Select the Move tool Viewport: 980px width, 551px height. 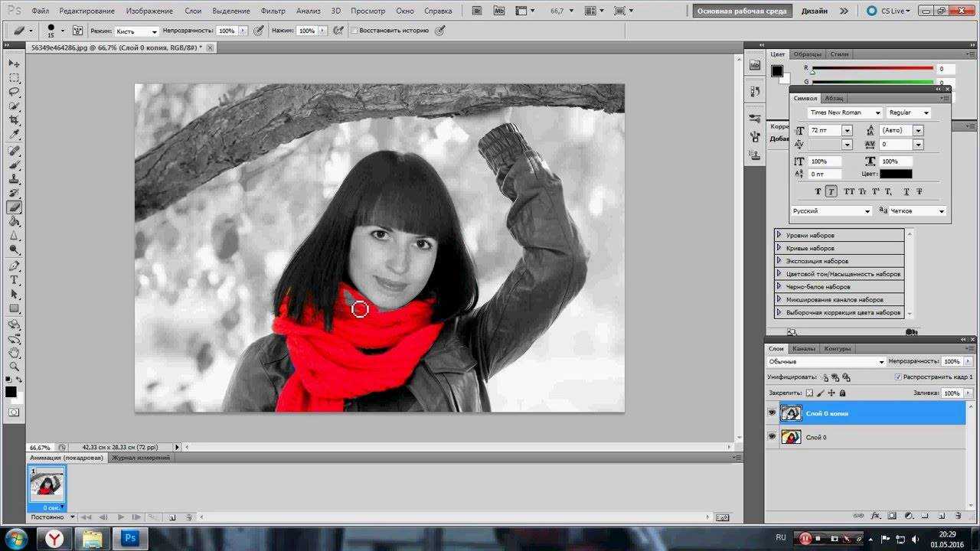[x=14, y=64]
